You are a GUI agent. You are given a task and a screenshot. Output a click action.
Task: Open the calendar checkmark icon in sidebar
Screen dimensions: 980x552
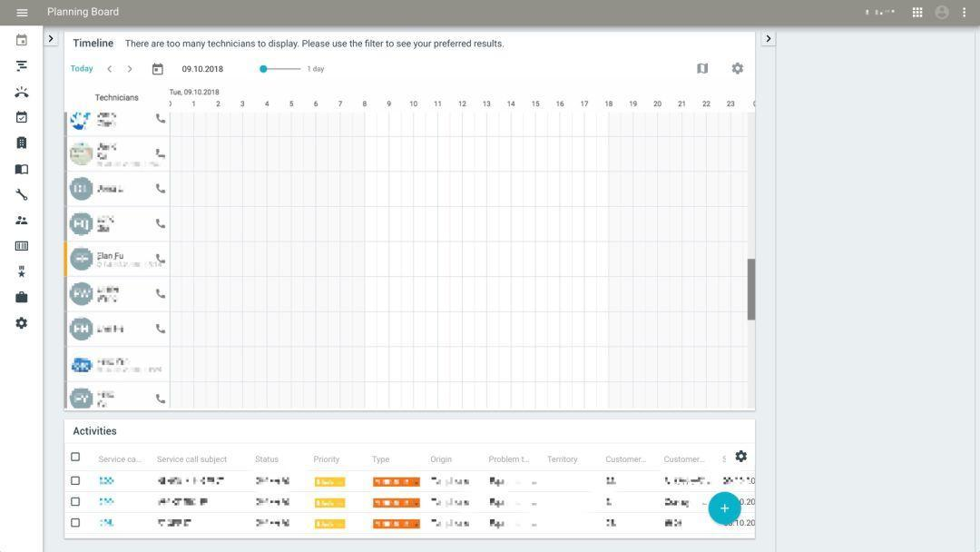pyautogui.click(x=21, y=117)
